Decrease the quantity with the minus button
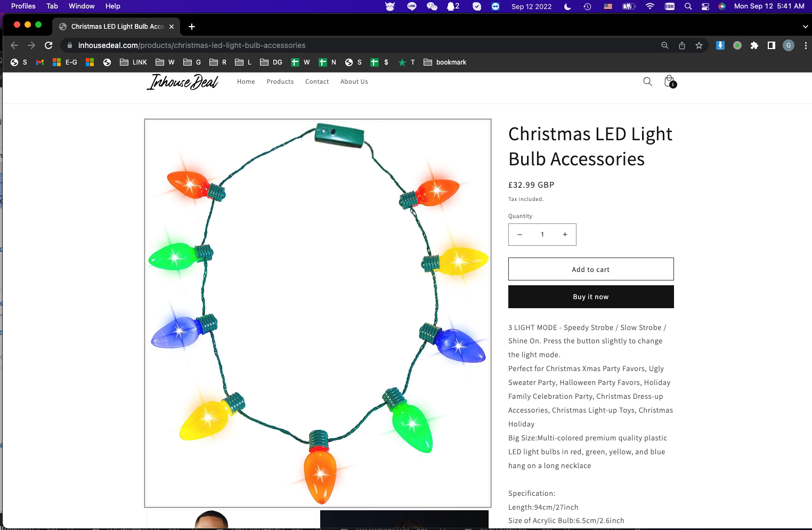812x530 pixels. point(520,235)
